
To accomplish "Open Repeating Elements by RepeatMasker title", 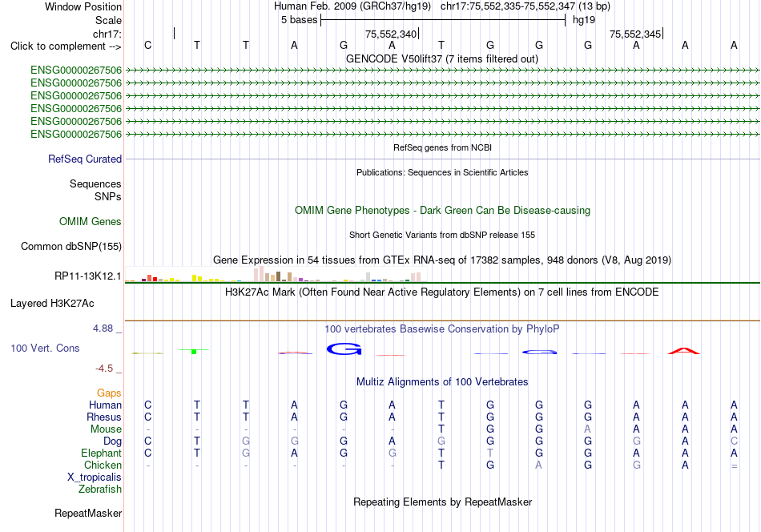I will [443, 502].
